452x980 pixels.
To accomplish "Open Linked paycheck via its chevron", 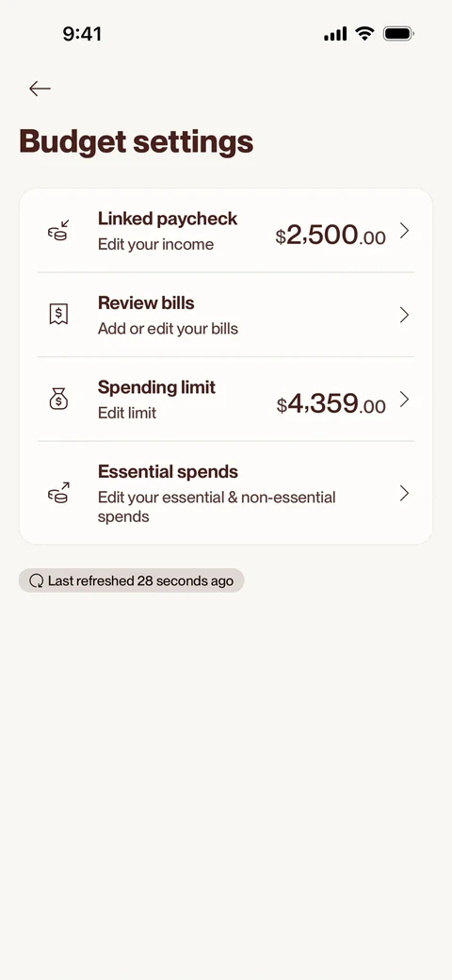I will point(405,231).
